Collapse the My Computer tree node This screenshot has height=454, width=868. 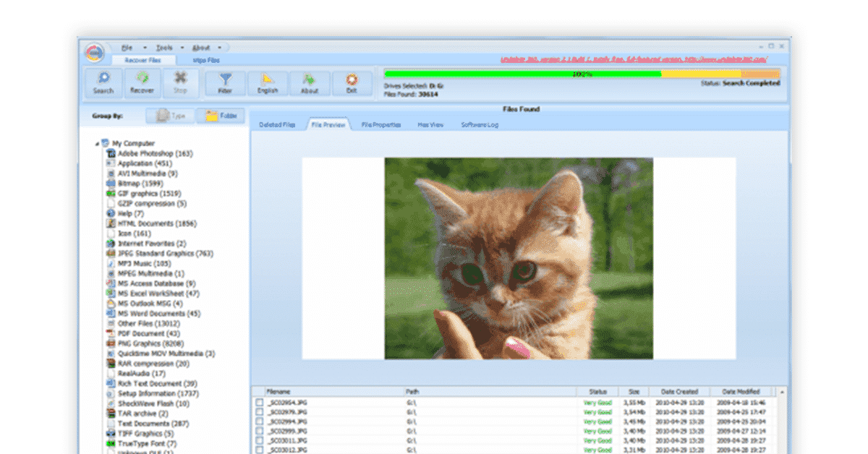coord(98,144)
